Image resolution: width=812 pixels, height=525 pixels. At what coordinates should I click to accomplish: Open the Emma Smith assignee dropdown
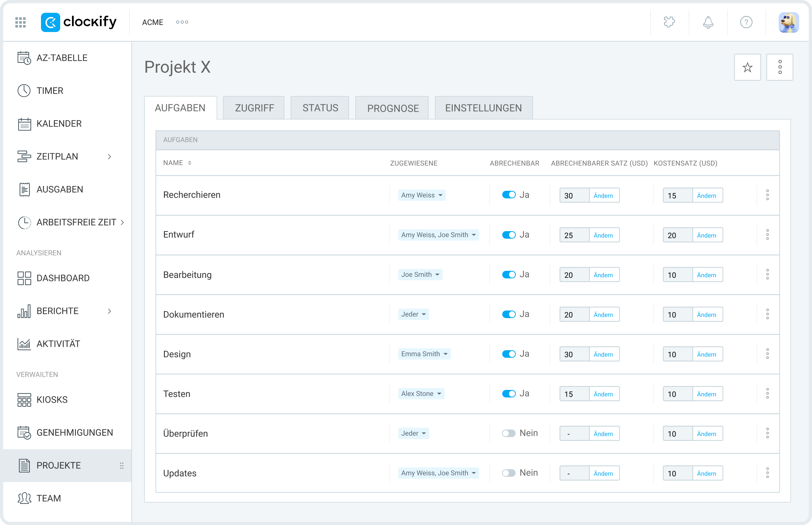click(424, 354)
